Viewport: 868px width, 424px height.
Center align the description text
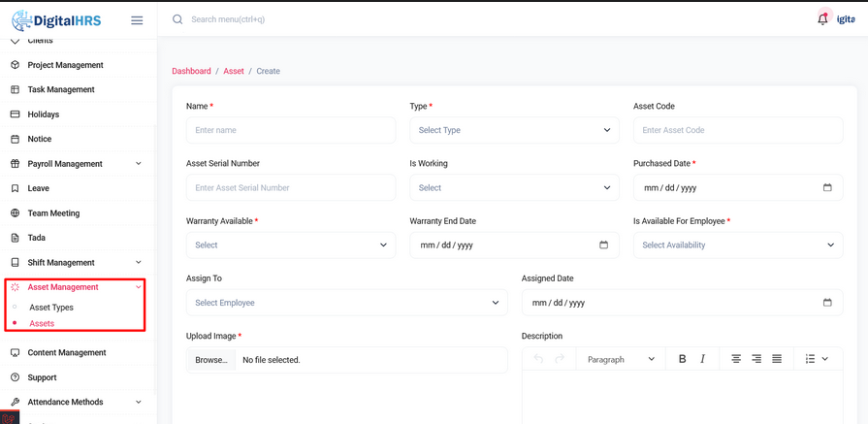(736, 359)
